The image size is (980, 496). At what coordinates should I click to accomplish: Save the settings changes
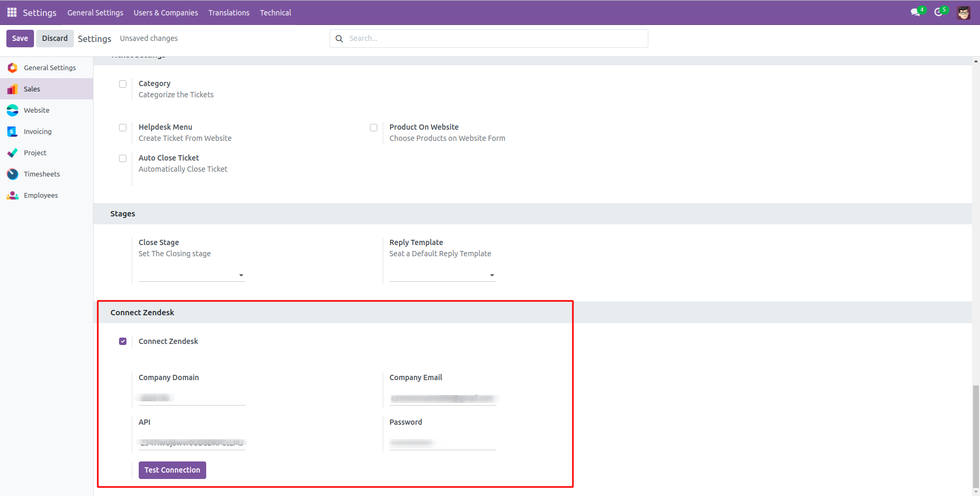tap(20, 38)
